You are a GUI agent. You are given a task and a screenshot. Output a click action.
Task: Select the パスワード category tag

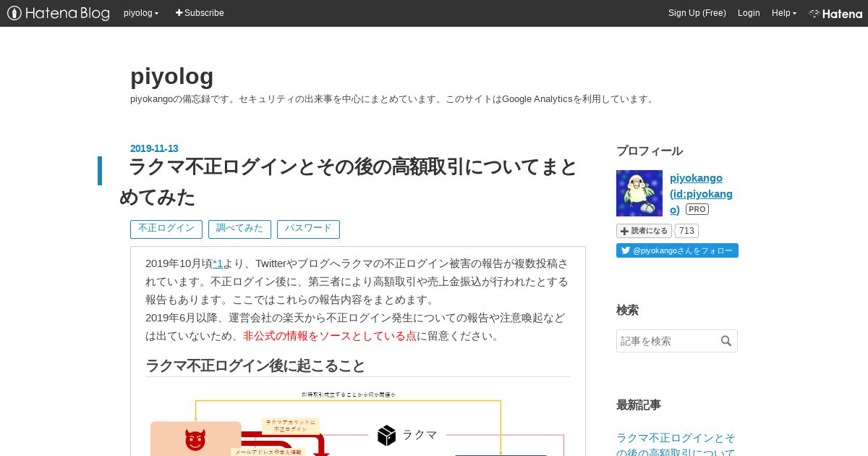(308, 229)
